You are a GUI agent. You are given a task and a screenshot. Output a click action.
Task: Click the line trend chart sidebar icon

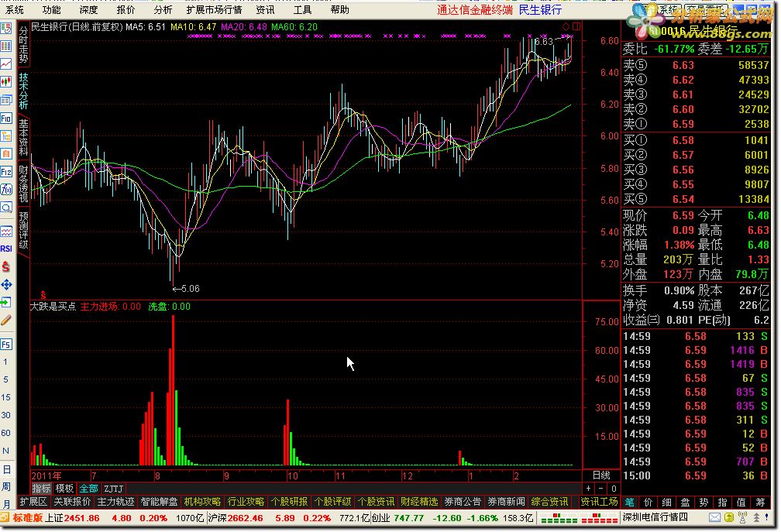[x=6, y=63]
